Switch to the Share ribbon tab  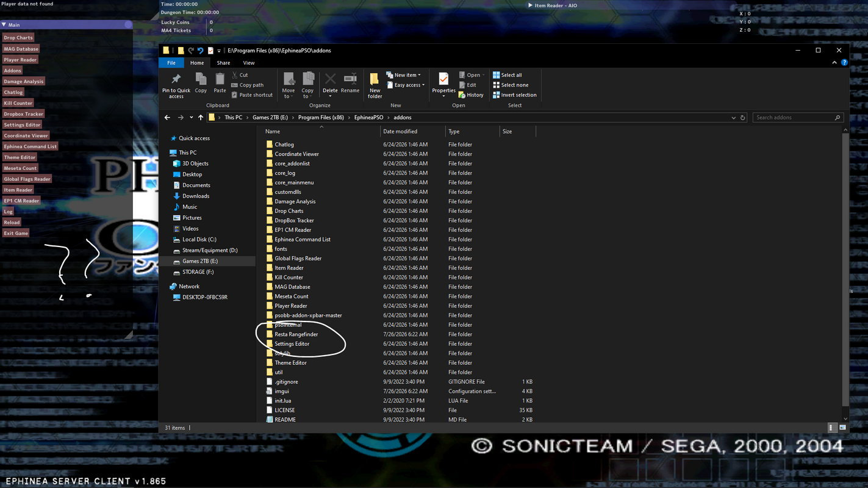(223, 63)
